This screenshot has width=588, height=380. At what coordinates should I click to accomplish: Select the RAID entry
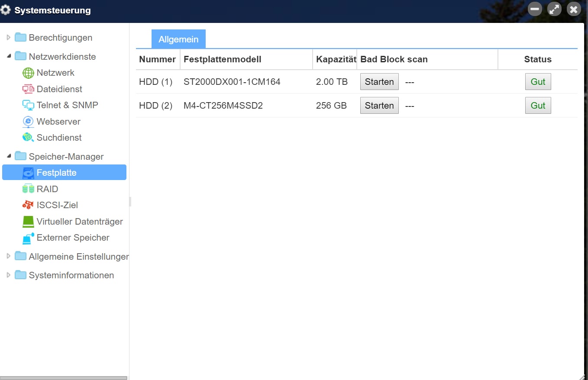point(47,189)
